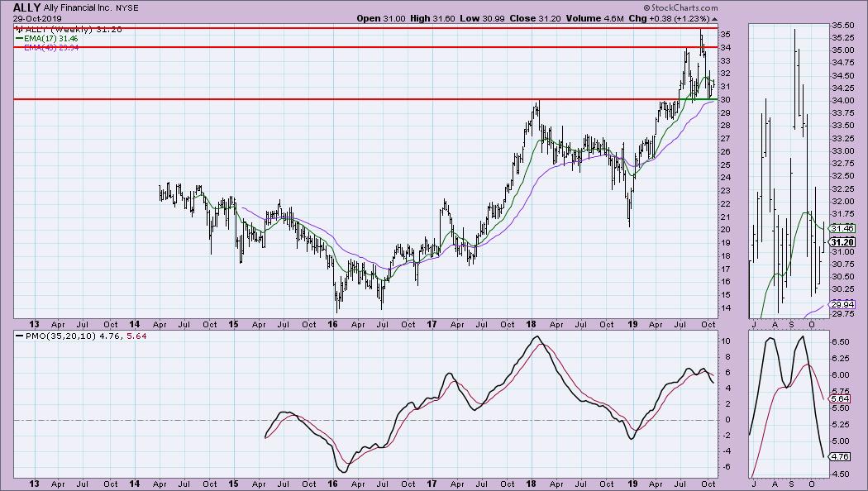The height and width of the screenshot is (491, 868).
Task: Click the 10 label on PMO axis
Action: tap(725, 341)
